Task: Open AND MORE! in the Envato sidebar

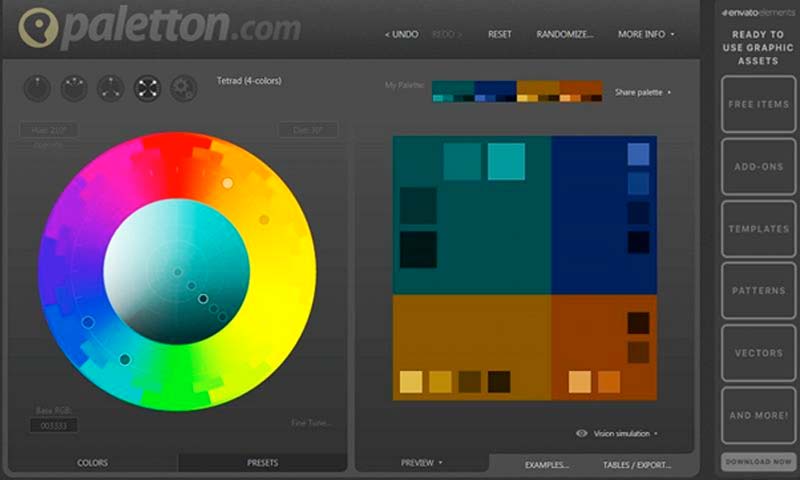Action: click(x=759, y=415)
